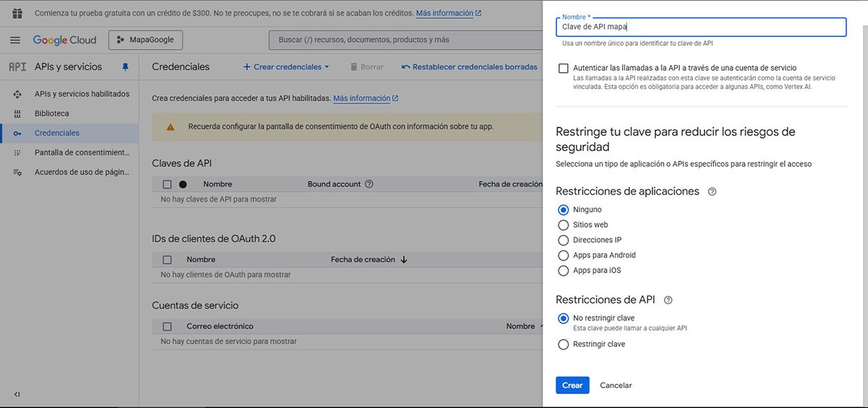
Task: Focus the search bar for recursos y documentos
Action: (405, 40)
